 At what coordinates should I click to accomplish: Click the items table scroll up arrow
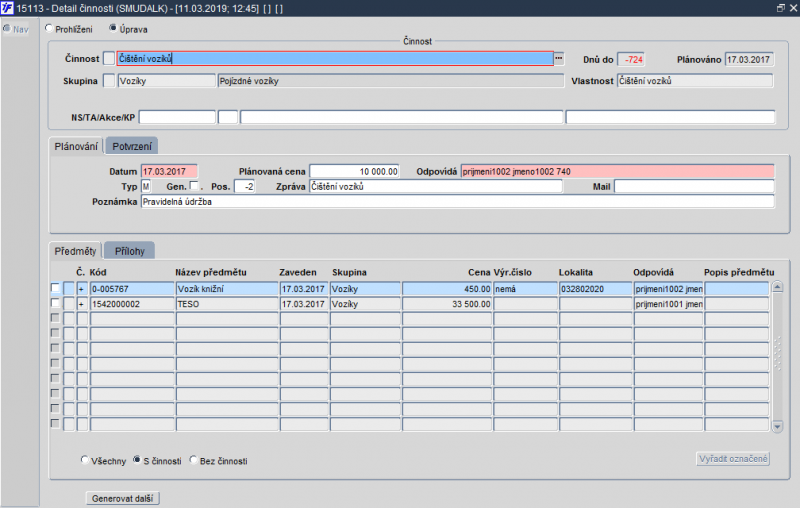pos(777,287)
